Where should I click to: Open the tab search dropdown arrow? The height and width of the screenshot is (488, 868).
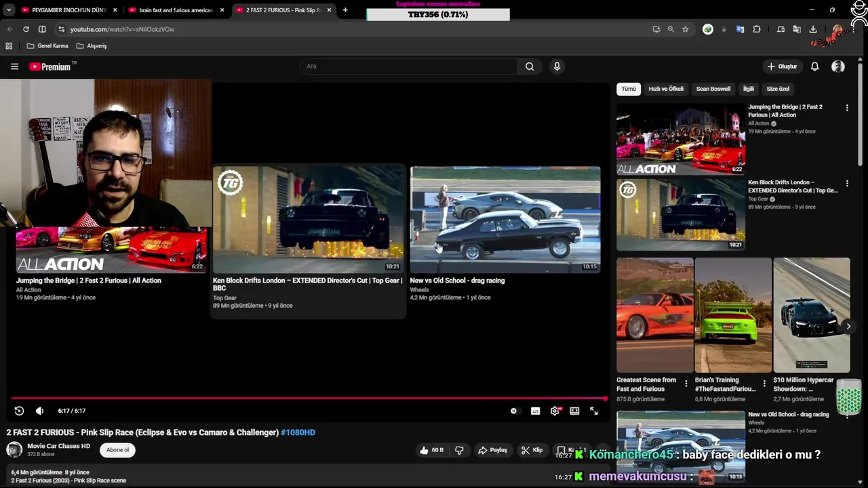(x=8, y=10)
